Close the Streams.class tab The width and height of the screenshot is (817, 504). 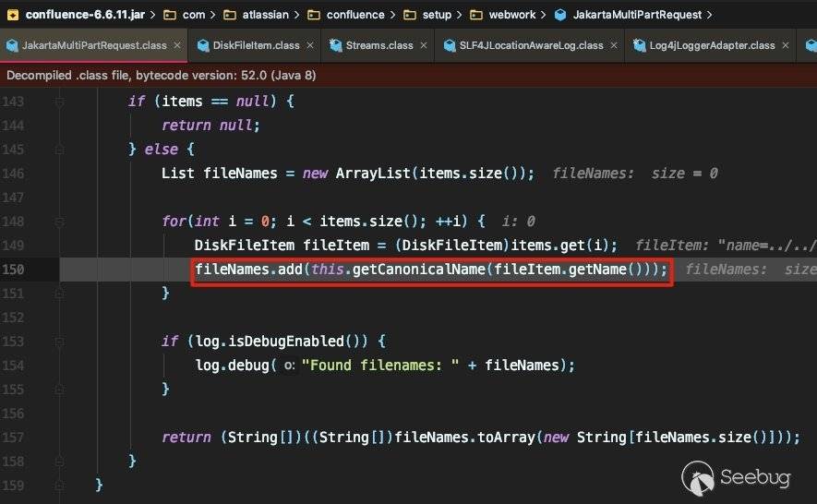click(423, 45)
